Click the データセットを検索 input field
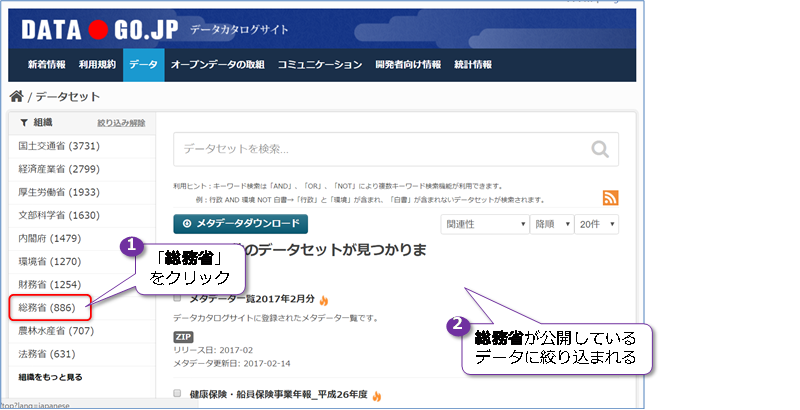The height and width of the screenshot is (410, 800). click(396, 149)
